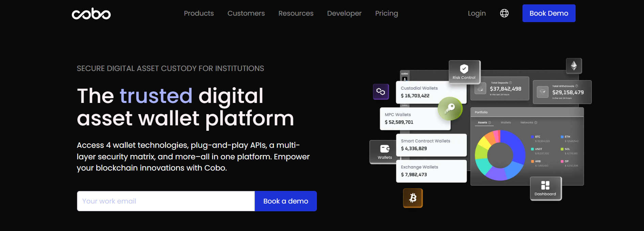Click the 'trusted' highlighted headline word
Image resolution: width=644 pixels, height=231 pixels.
(156, 96)
